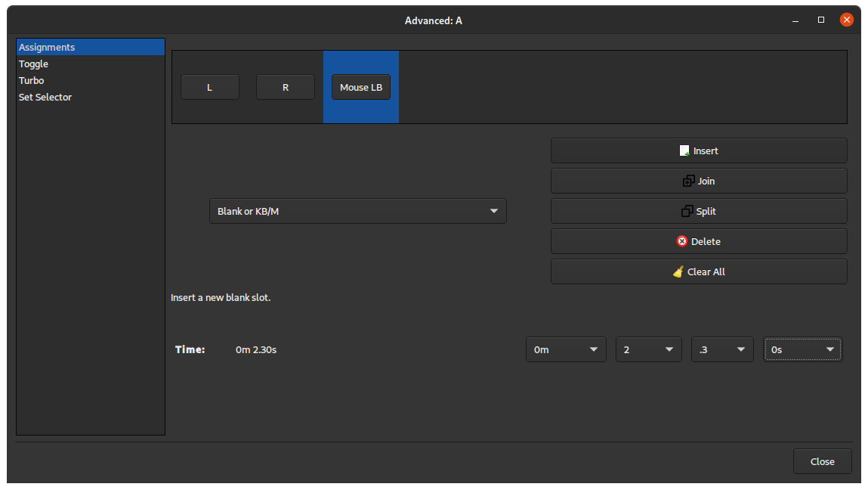Open the "Blank or KB/M" dropdown
The width and height of the screenshot is (868, 490).
tap(357, 210)
